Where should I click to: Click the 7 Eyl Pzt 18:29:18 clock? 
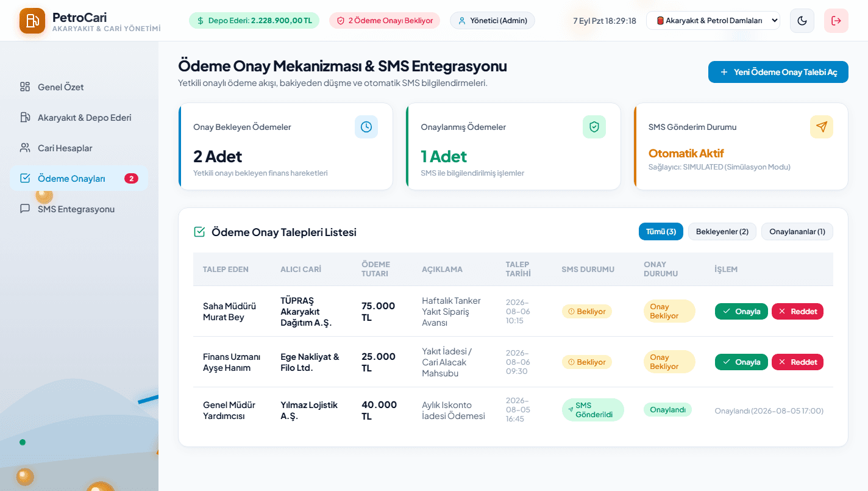[x=605, y=21]
